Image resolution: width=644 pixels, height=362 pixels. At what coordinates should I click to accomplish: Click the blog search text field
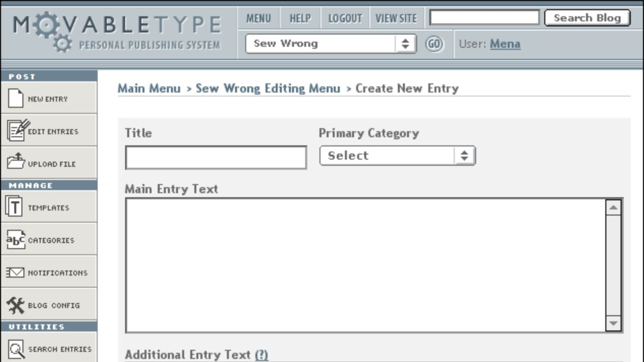(x=484, y=18)
